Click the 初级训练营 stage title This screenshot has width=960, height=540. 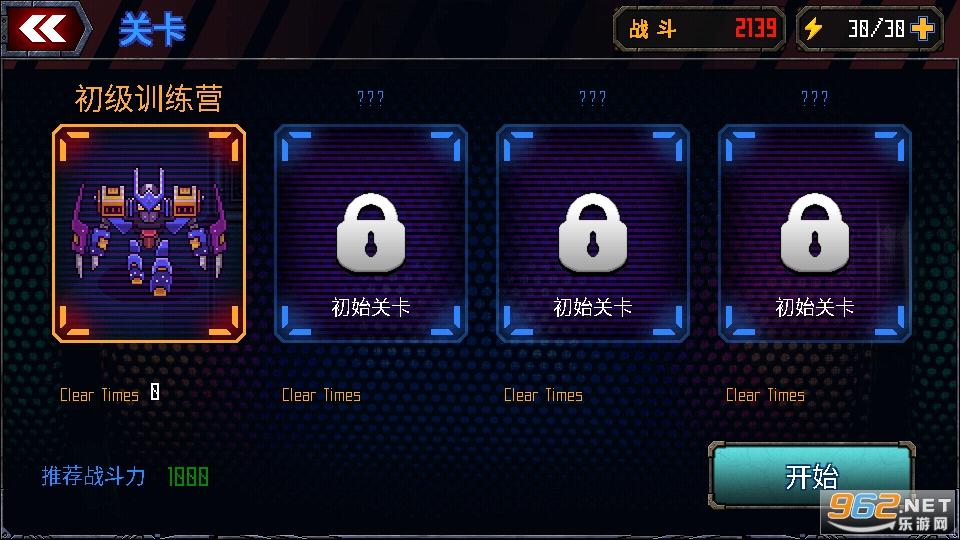(x=149, y=99)
